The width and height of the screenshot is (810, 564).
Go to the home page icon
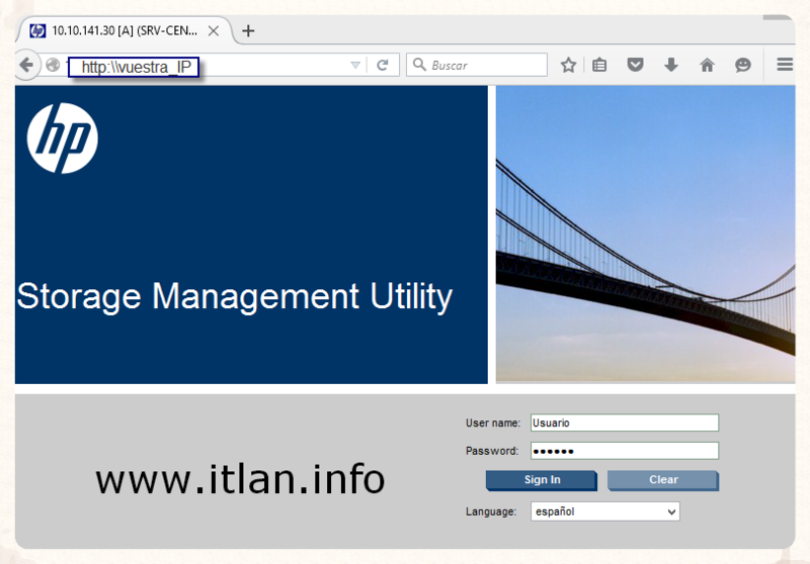click(707, 65)
